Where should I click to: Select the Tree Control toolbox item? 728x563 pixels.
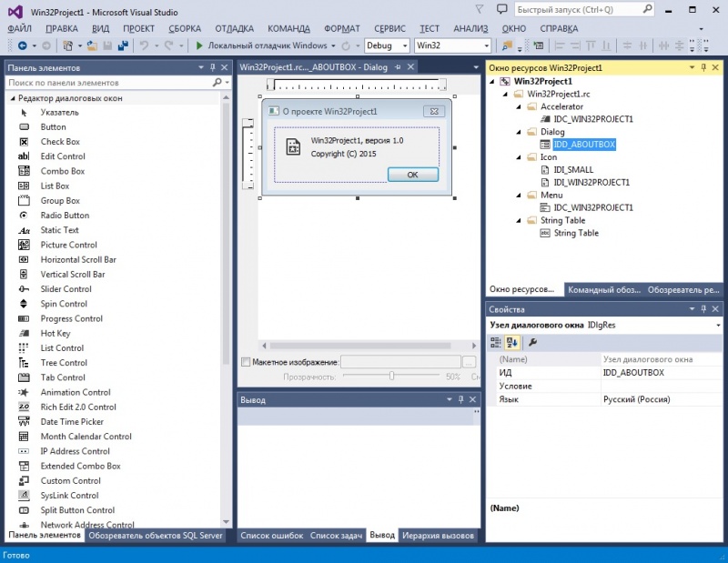(x=64, y=363)
